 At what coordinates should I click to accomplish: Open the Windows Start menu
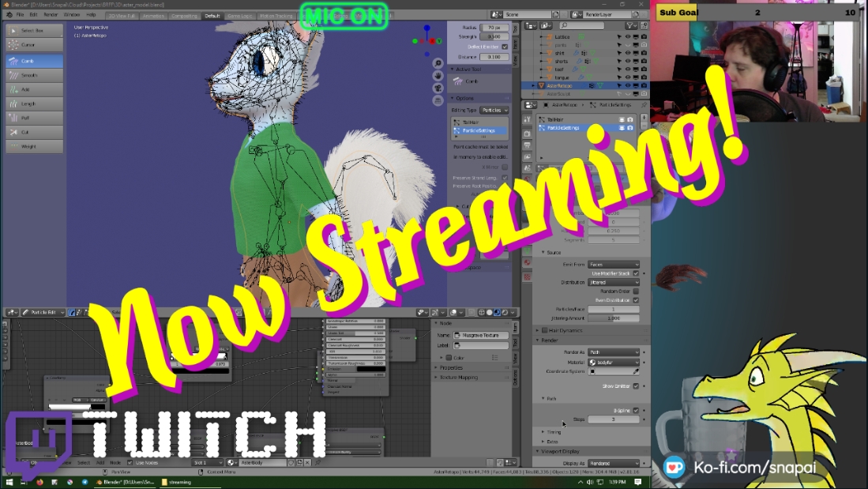[x=9, y=483]
